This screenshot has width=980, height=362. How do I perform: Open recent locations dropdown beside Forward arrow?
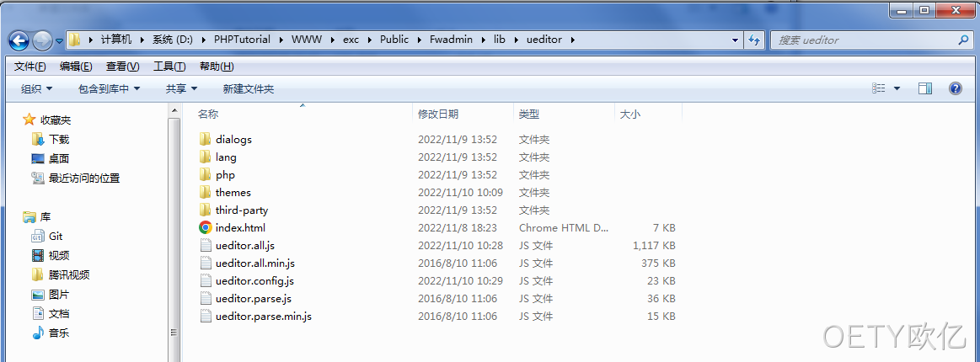coord(59,41)
